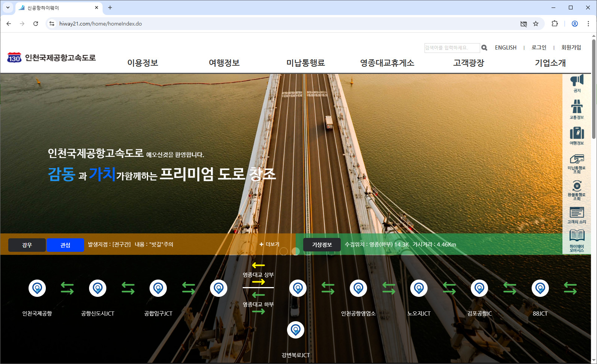
Task: Open the 영종대교휴게소 menu
Action: (x=387, y=63)
